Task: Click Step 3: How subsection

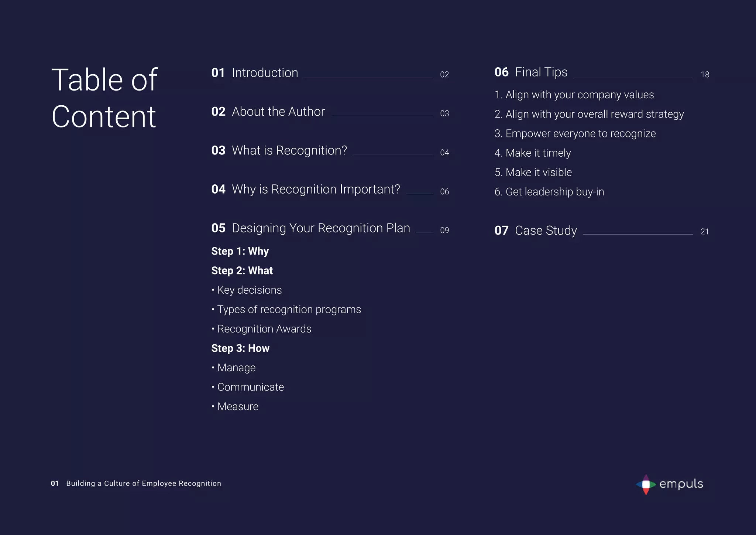Action: (x=240, y=348)
